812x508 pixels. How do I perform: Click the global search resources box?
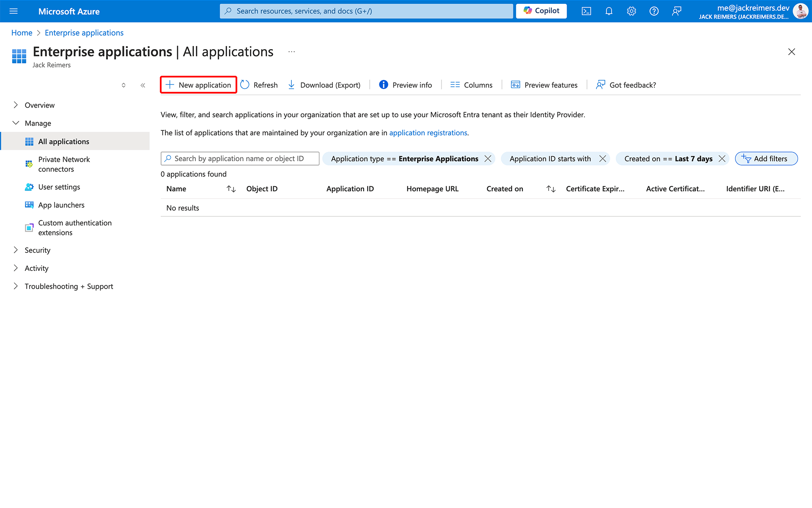coord(366,11)
